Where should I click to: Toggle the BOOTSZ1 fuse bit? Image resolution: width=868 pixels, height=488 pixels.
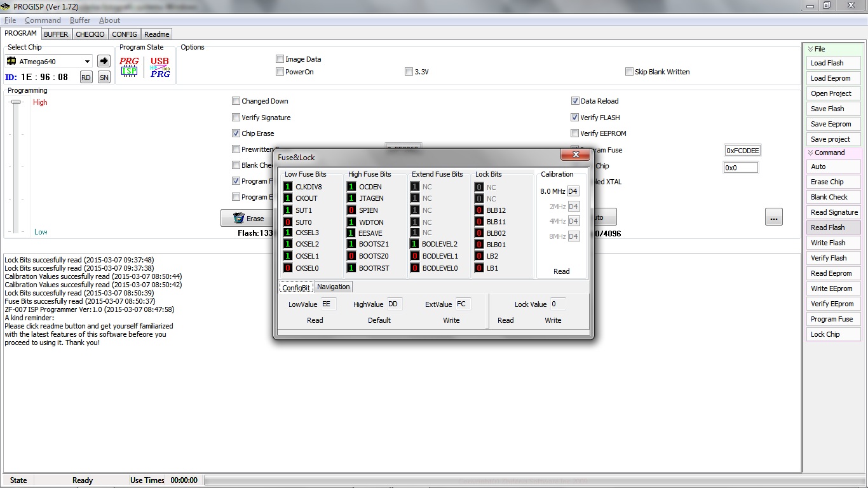pos(351,244)
